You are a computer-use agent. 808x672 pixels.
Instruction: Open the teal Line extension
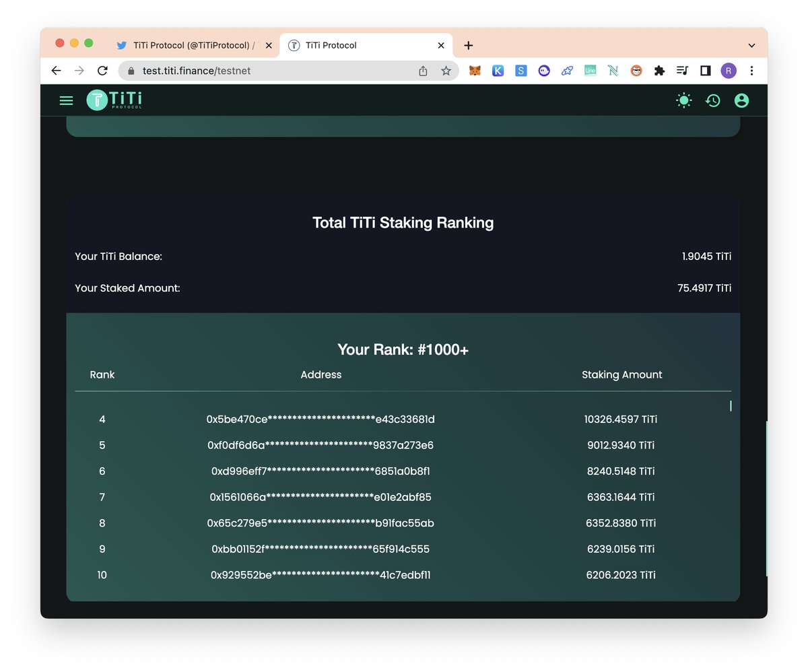pos(590,71)
